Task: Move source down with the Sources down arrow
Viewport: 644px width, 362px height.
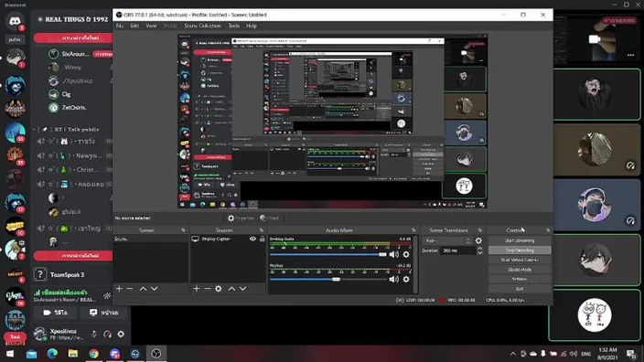Action: pos(242,289)
